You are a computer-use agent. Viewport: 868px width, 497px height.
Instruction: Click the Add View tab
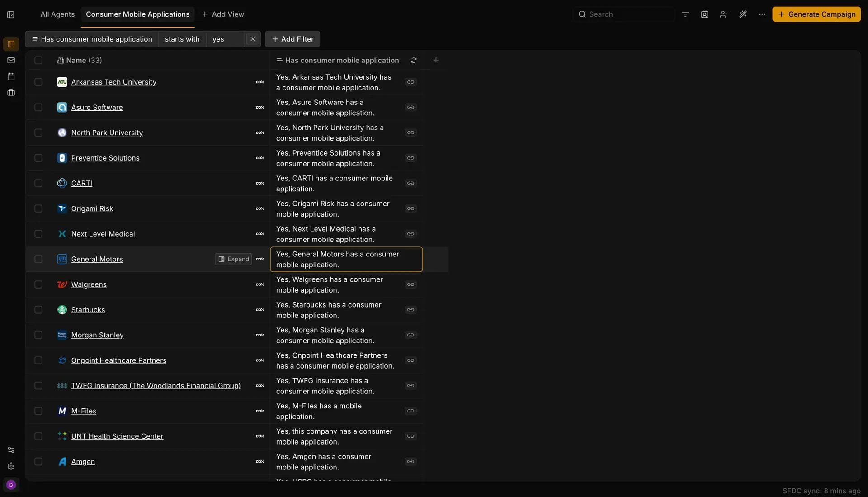[223, 14]
